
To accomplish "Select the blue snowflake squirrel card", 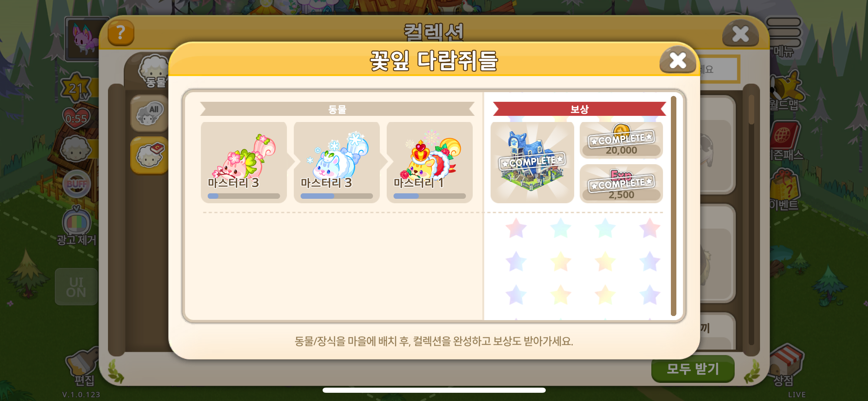I will coord(337,162).
